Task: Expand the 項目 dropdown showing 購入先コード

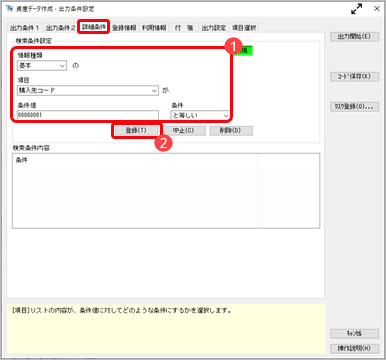Action: coord(88,90)
